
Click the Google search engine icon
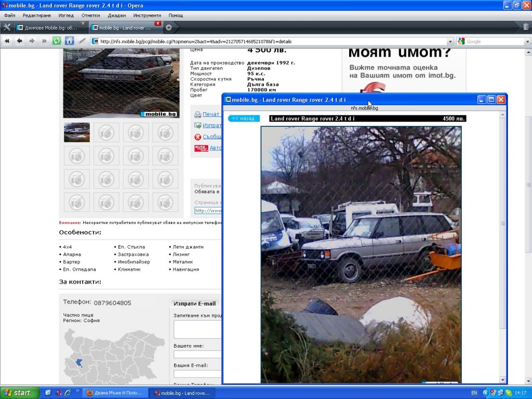461,42
